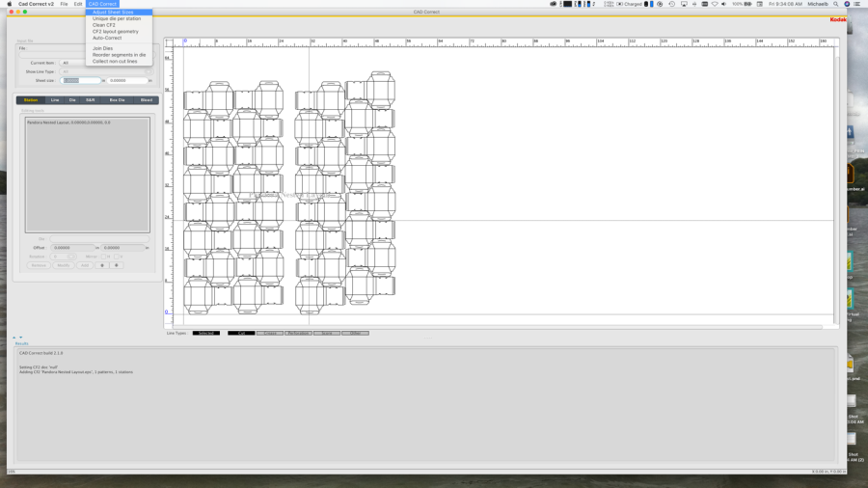
Task: Switch to the Box Die tab
Action: pos(117,100)
